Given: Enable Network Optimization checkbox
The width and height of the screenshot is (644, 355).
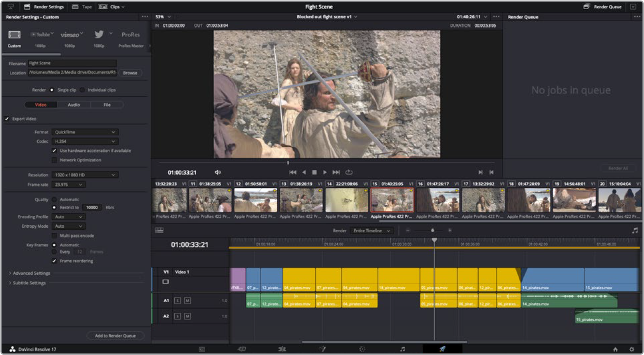Looking at the screenshot, I should [x=54, y=160].
